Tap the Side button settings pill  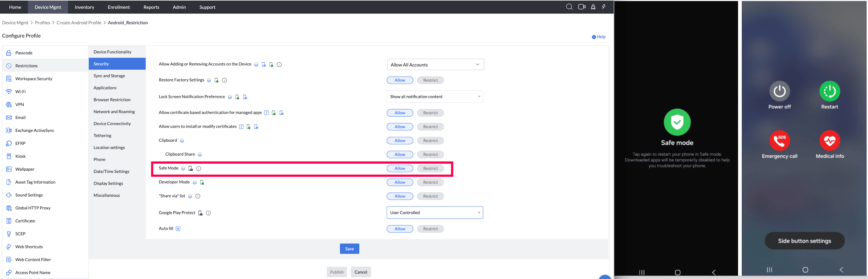click(x=804, y=241)
